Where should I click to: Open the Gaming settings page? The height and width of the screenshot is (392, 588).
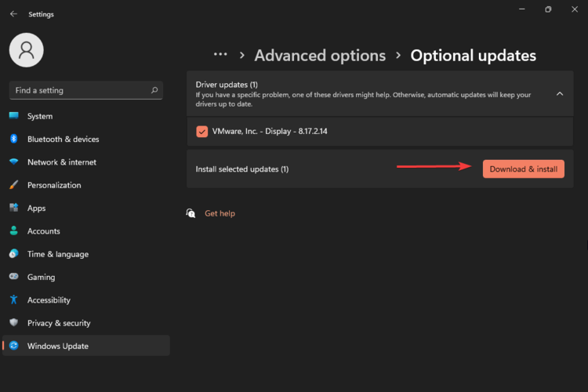tap(41, 277)
